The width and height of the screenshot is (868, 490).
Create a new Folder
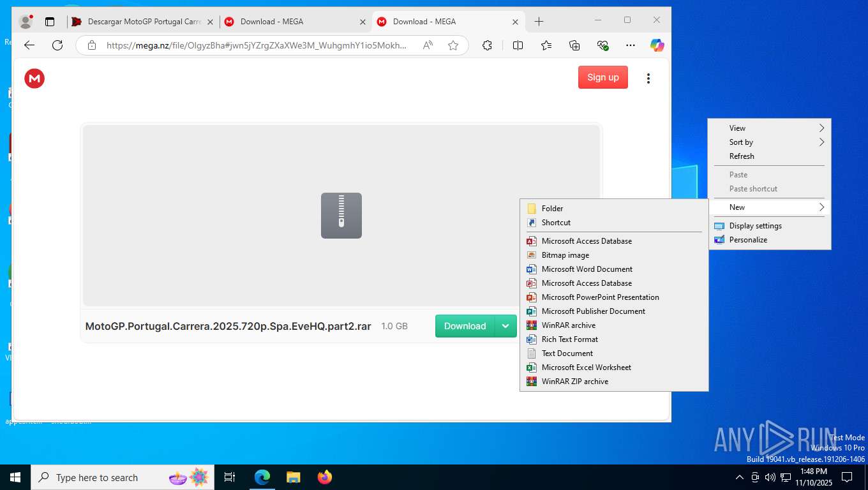coord(614,209)
